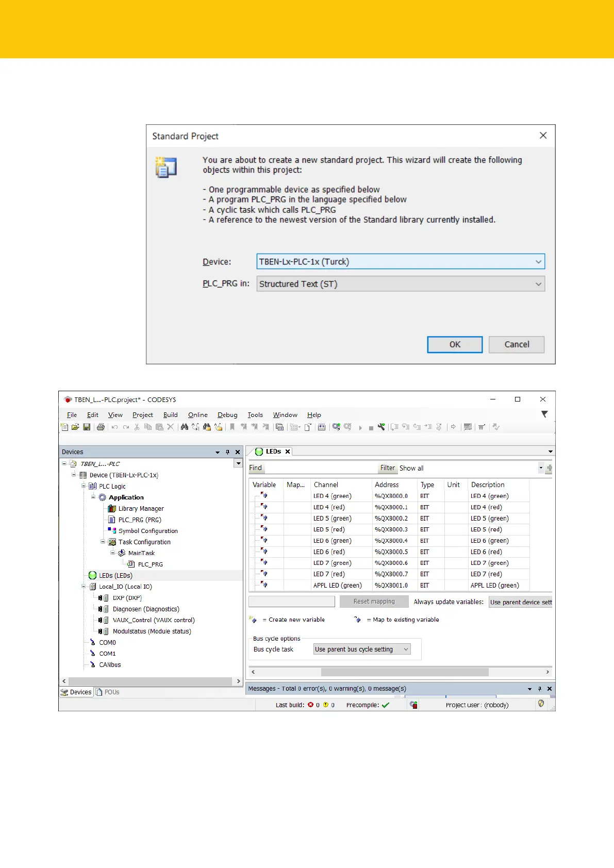Screen dimensions: 614x868
Task: Click the Open Project folder icon
Action: point(75,427)
